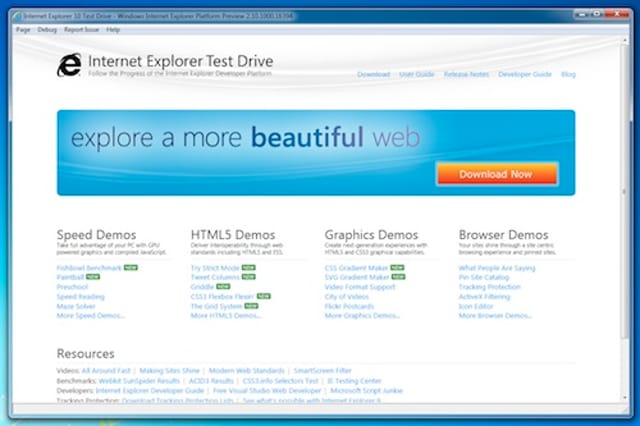Open the Tweet Columns demo
640x426 pixels.
click(x=215, y=277)
